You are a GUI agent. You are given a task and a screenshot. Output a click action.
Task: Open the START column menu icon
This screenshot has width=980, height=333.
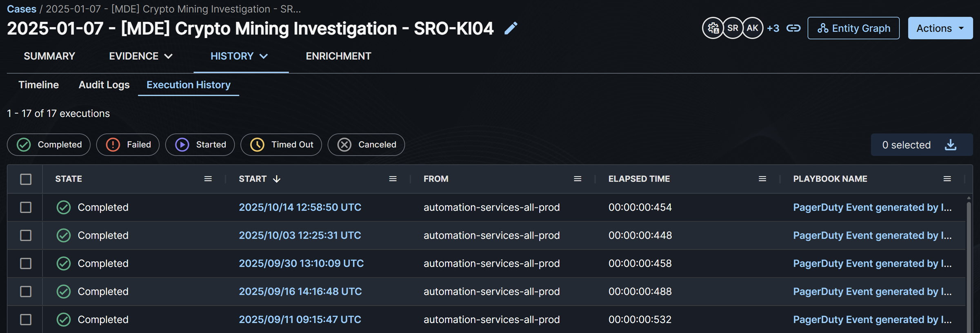point(393,179)
